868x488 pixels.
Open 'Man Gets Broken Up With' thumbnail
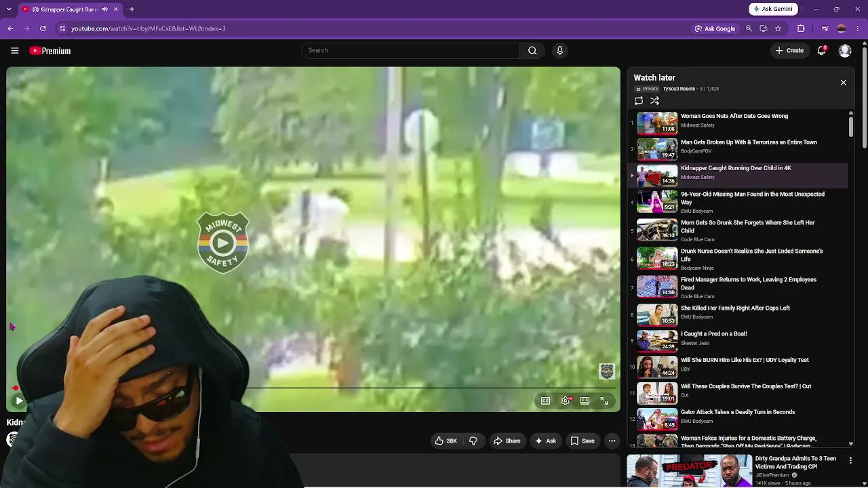pyautogui.click(x=657, y=149)
